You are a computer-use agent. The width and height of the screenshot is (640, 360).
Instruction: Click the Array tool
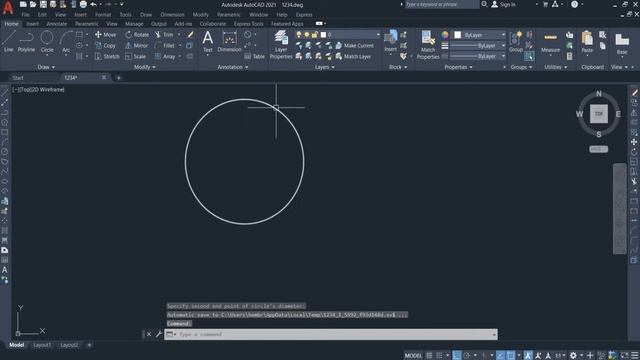(165, 56)
